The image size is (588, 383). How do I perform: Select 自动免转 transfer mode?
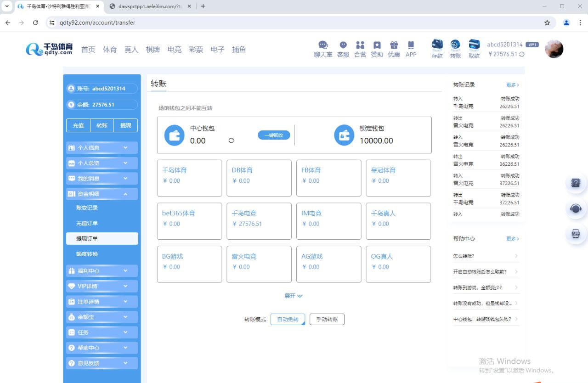point(288,319)
